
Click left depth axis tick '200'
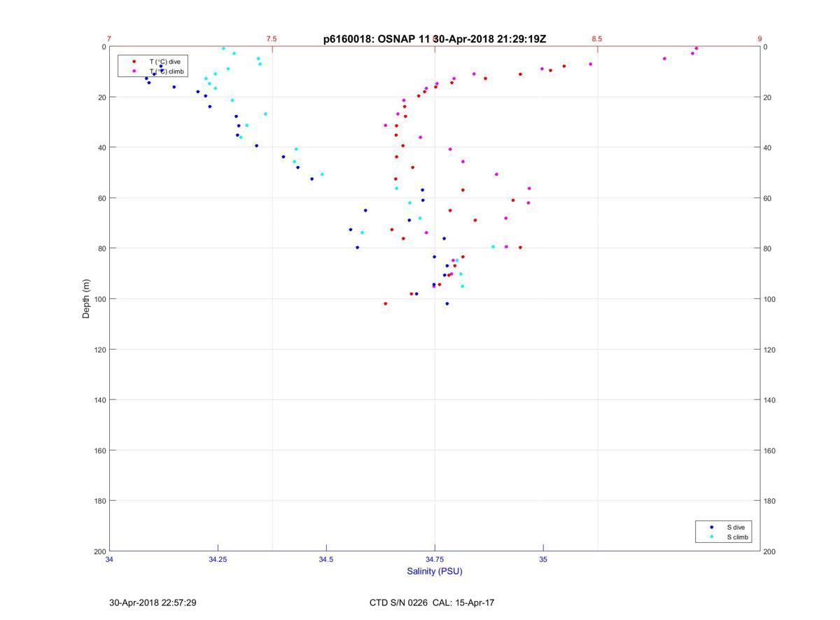[x=99, y=551]
